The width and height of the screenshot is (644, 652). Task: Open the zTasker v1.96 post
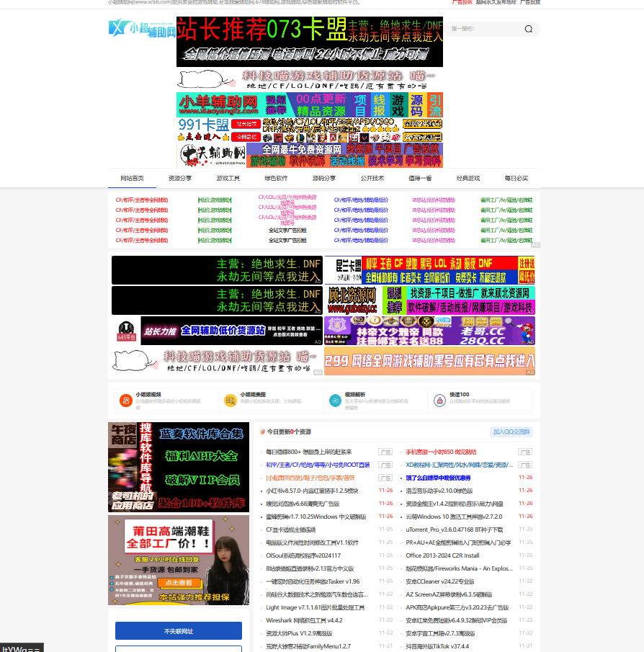[313, 581]
